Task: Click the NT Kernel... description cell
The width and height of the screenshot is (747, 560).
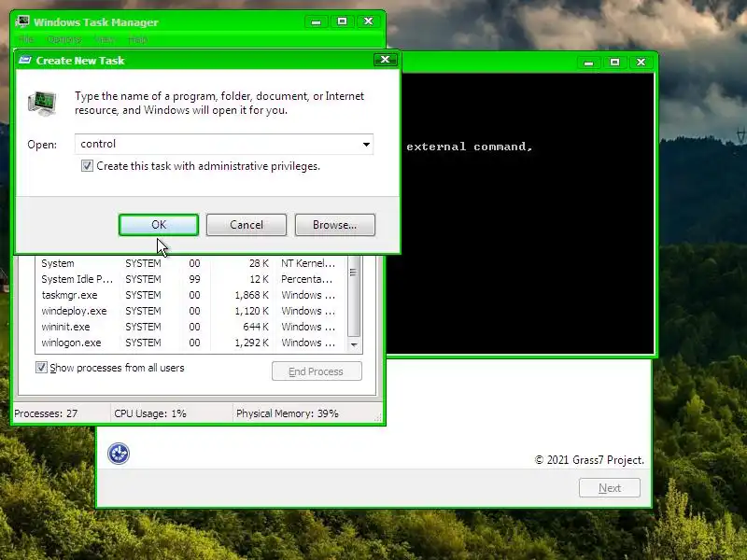Action: point(308,263)
